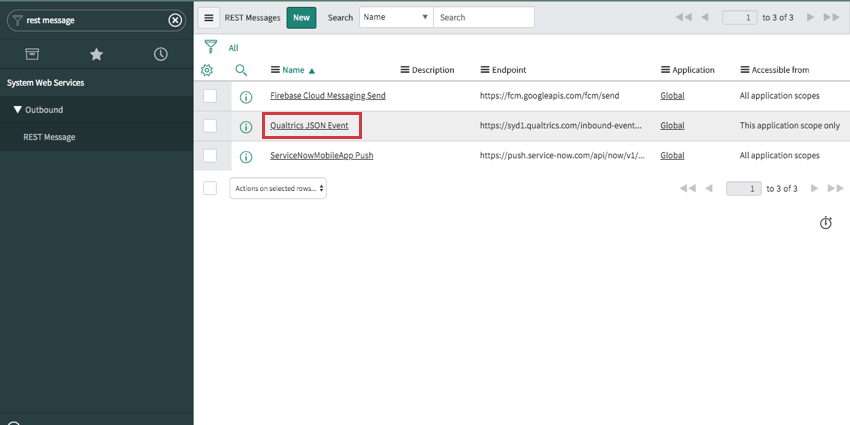This screenshot has width=850, height=425.
Task: Go to previous page, top pagination
Action: tap(705, 17)
